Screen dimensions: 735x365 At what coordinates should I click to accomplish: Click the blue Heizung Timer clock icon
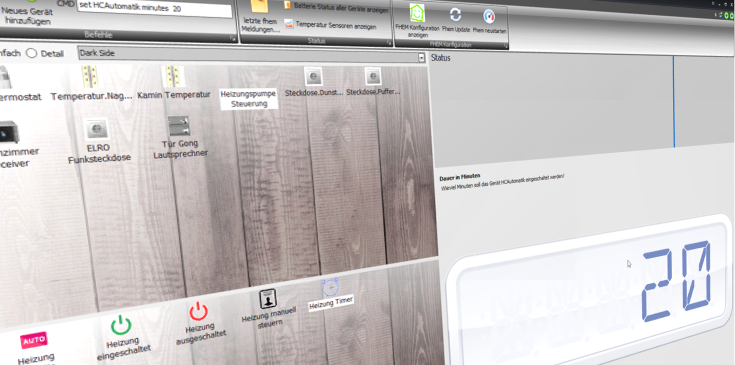(330, 286)
